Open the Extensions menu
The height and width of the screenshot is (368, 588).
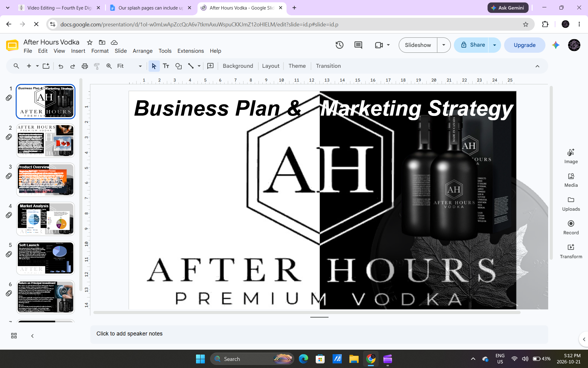190,51
